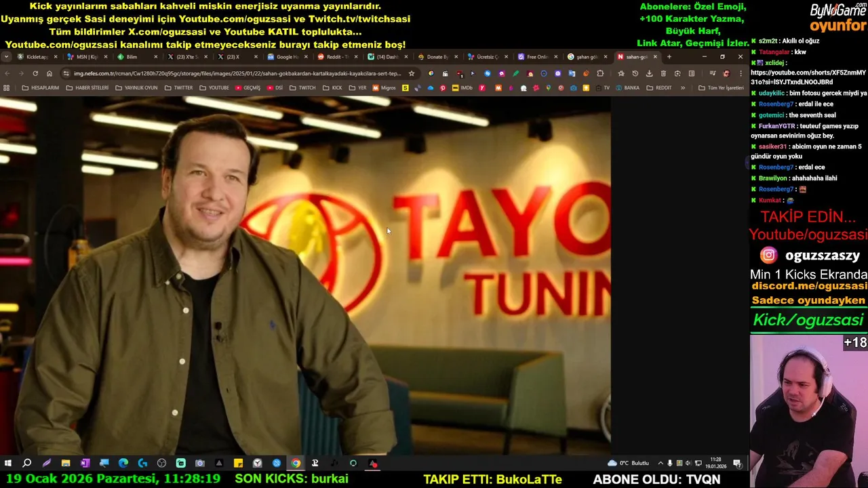Click the chat username Brawilyon

(x=774, y=178)
